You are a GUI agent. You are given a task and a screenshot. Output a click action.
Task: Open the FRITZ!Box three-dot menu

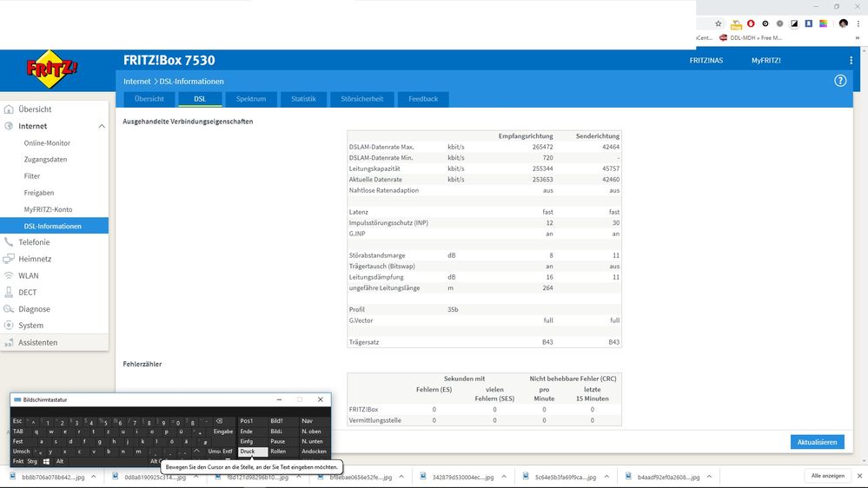click(851, 61)
